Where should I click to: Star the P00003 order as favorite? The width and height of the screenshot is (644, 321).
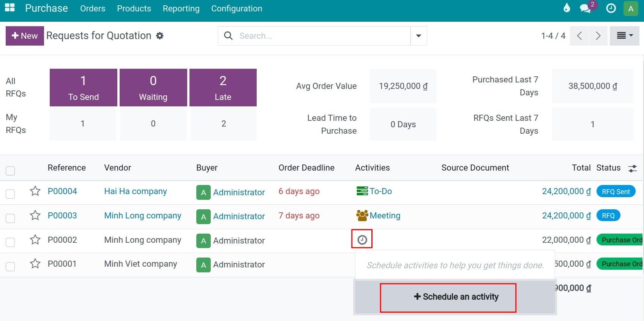tap(35, 215)
